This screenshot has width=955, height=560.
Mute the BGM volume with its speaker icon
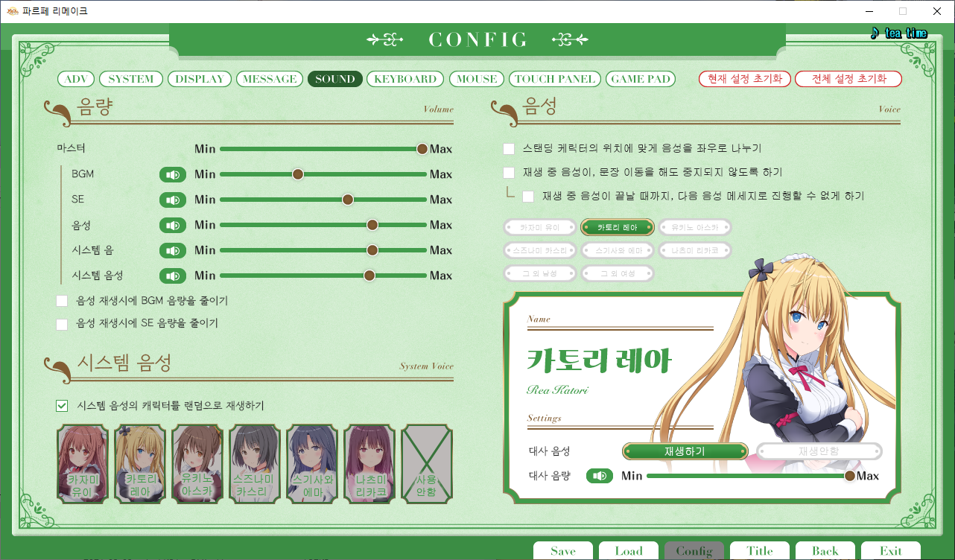point(173,174)
